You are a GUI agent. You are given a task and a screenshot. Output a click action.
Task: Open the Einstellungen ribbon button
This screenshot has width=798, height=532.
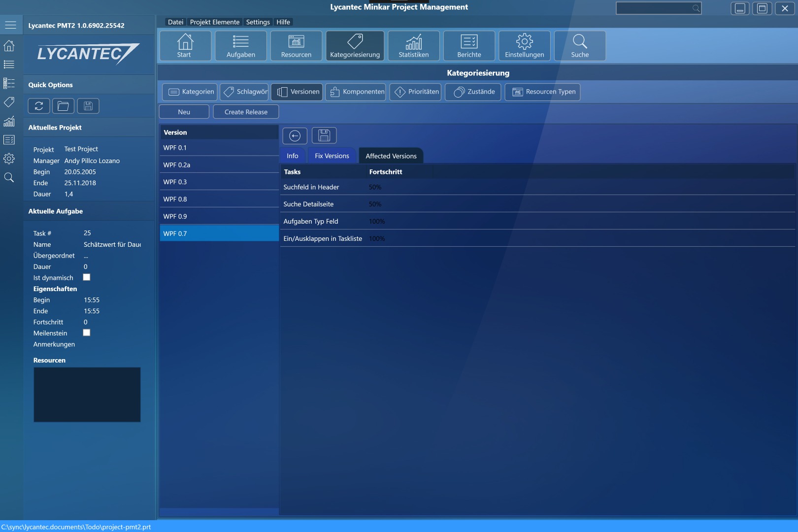coord(525,46)
